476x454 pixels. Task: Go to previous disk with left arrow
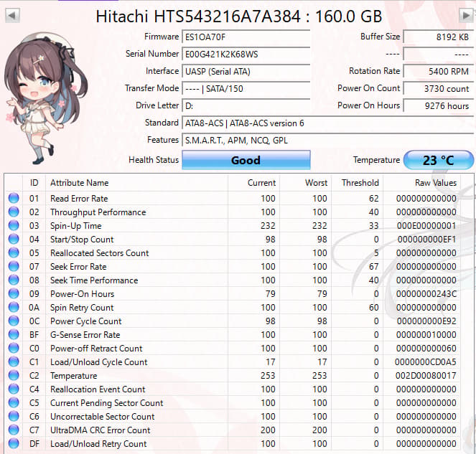[x=12, y=16]
